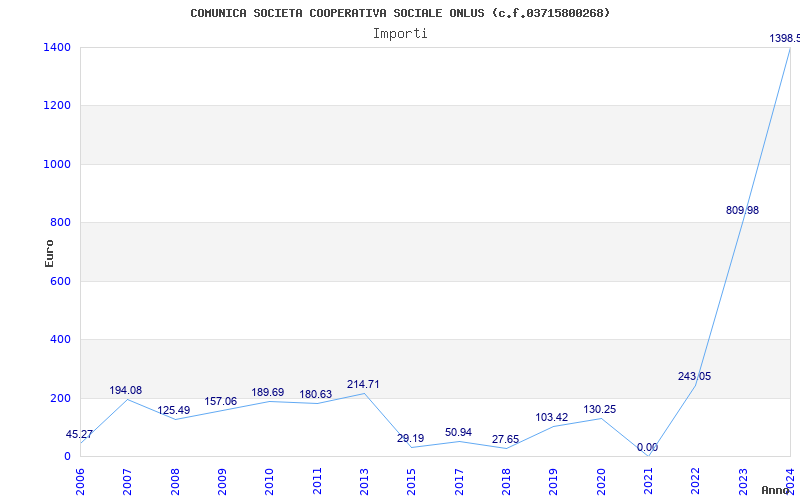
Task: Select the 2013 x-axis year label
Action: (364, 481)
